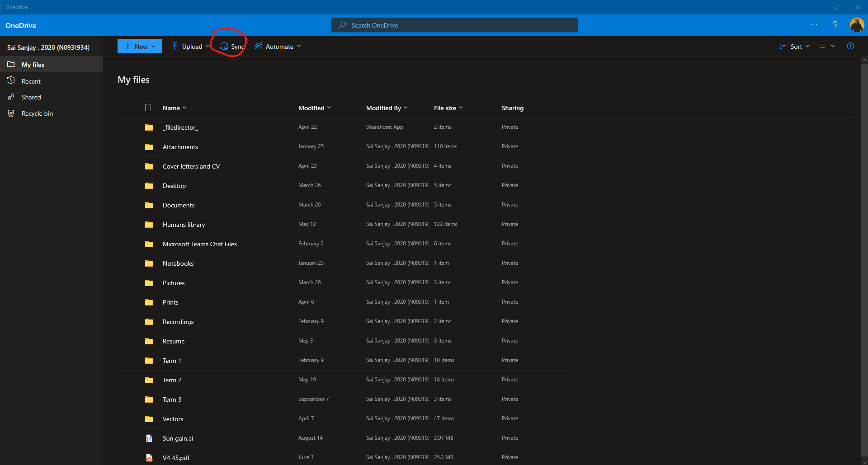
Task: Click the Term 1 folder icon
Action: click(x=149, y=361)
